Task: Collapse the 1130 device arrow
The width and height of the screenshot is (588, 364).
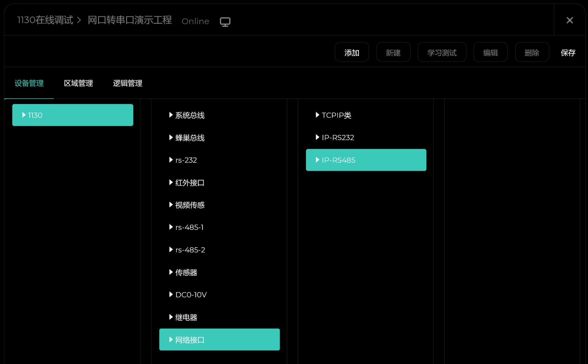Action: point(24,115)
